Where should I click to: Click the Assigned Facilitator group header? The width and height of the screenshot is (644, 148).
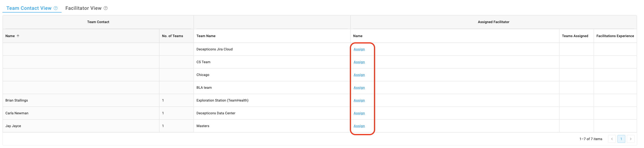[493, 22]
